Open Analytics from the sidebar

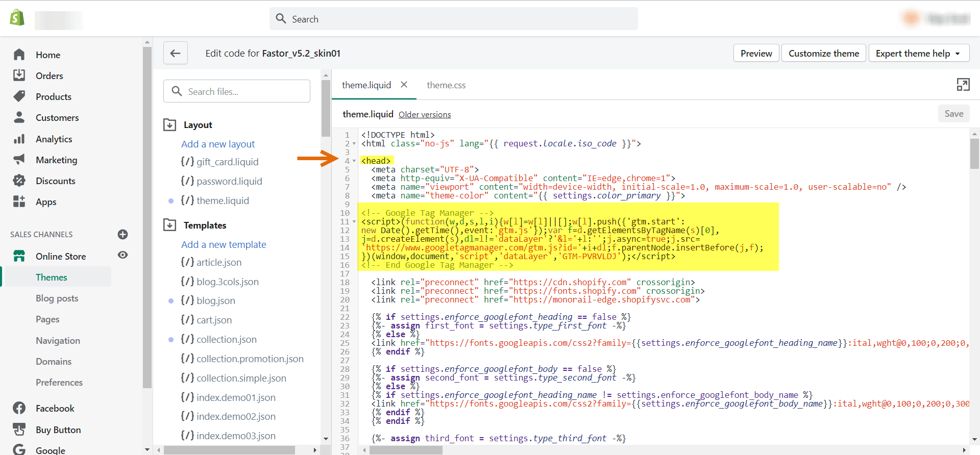pyautogui.click(x=54, y=139)
